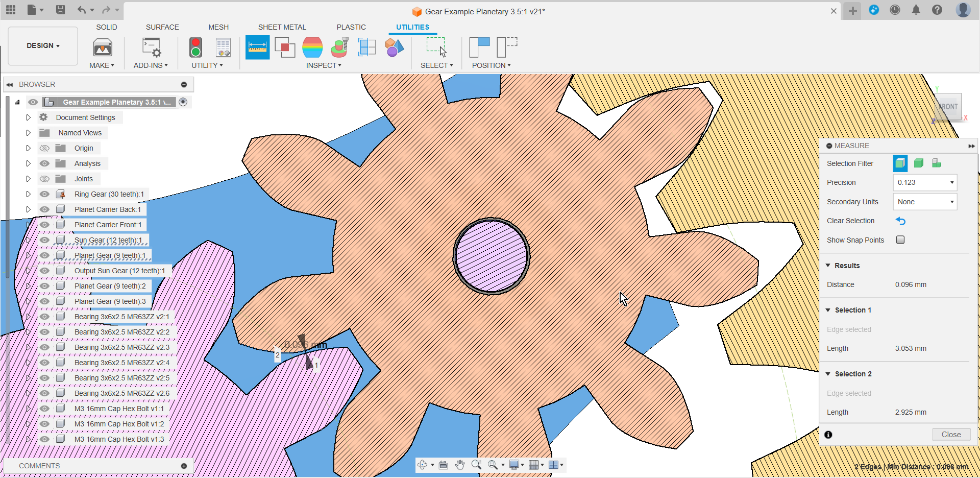Close the Measure dialog
The width and height of the screenshot is (980, 478).
pyautogui.click(x=950, y=434)
